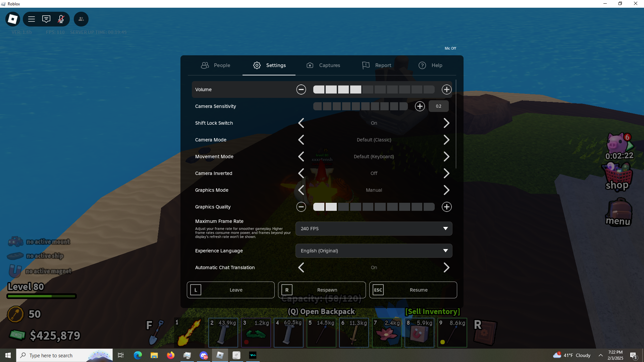Open the backpack menu icon
The width and height of the screenshot is (644, 362).
tap(619, 212)
